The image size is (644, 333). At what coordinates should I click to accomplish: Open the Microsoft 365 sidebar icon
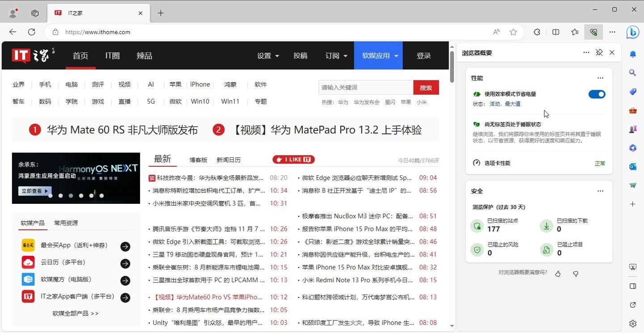coord(633,148)
